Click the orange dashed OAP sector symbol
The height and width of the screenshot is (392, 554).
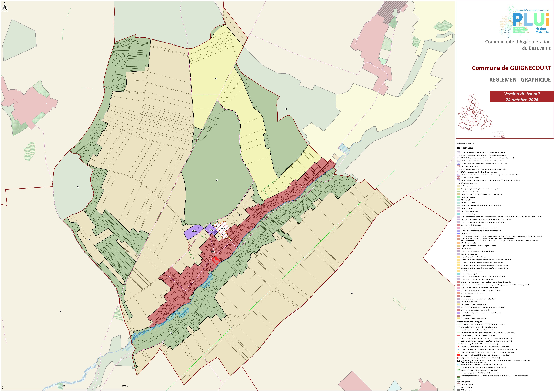[458, 367]
